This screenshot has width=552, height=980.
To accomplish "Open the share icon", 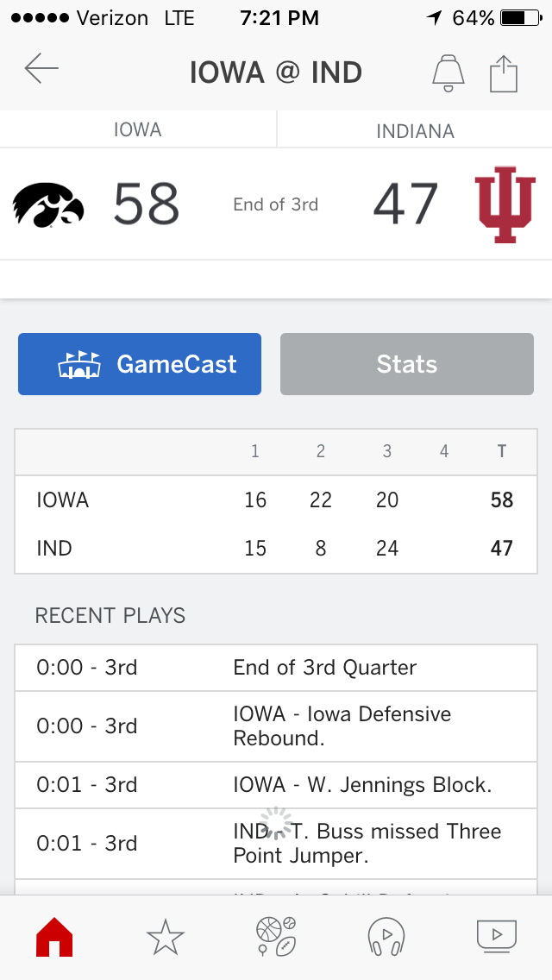I will 504,72.
